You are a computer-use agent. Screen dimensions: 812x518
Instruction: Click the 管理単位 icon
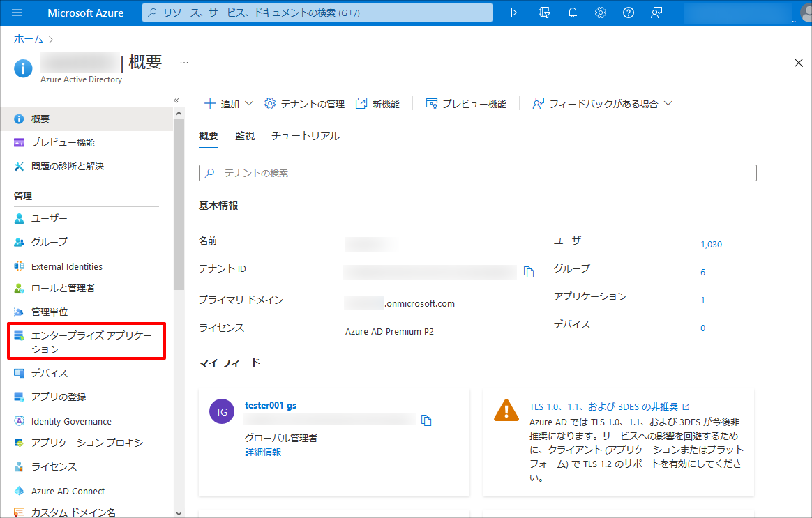click(19, 312)
